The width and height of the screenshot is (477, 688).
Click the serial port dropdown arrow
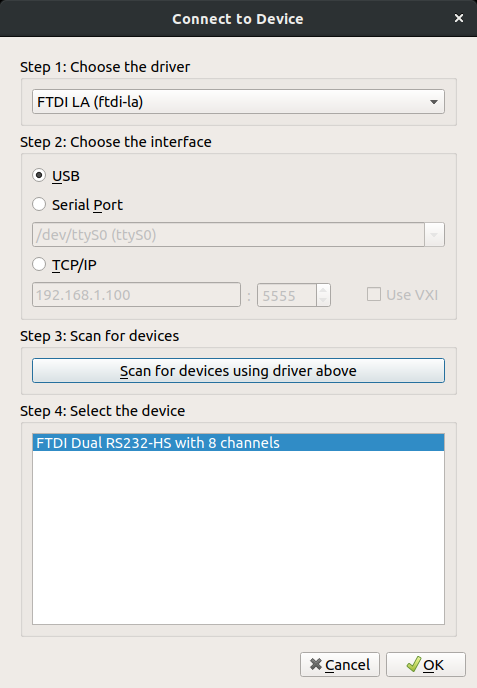(x=434, y=235)
